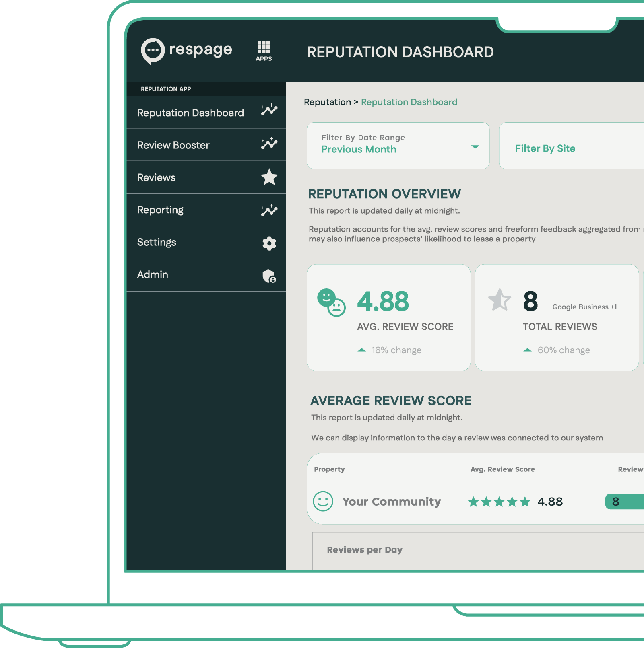
Task: Click the Reviews per Day heading
Action: pos(365,550)
